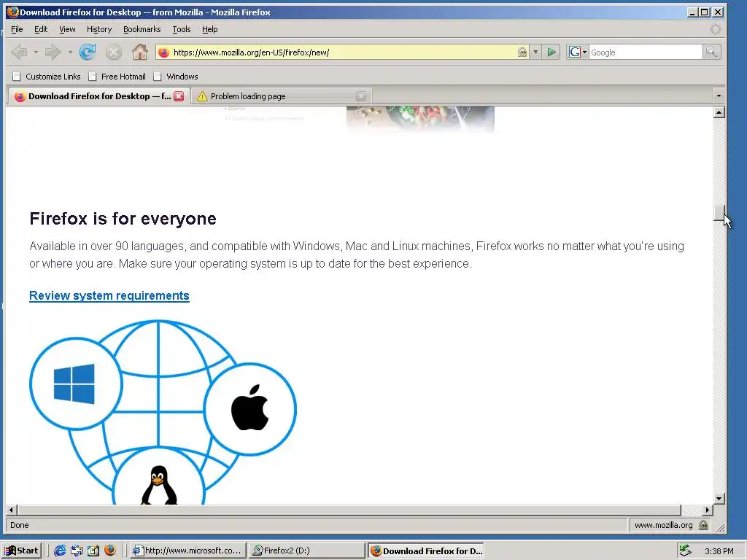Click the green Go arrow button

click(x=551, y=52)
